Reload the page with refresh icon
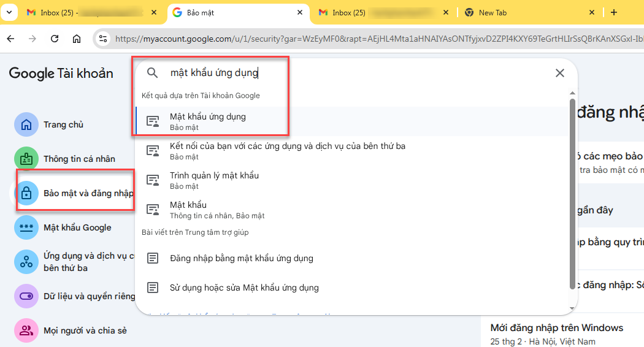This screenshot has width=644, height=347. [x=55, y=39]
